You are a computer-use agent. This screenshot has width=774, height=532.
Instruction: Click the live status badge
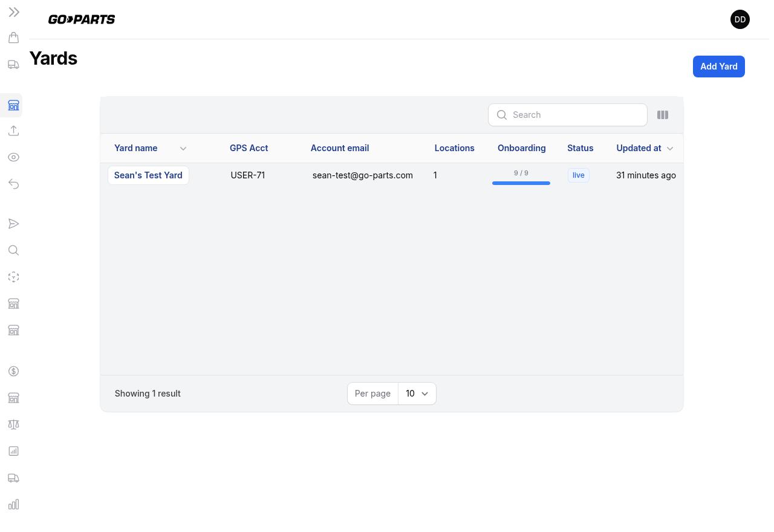[579, 175]
